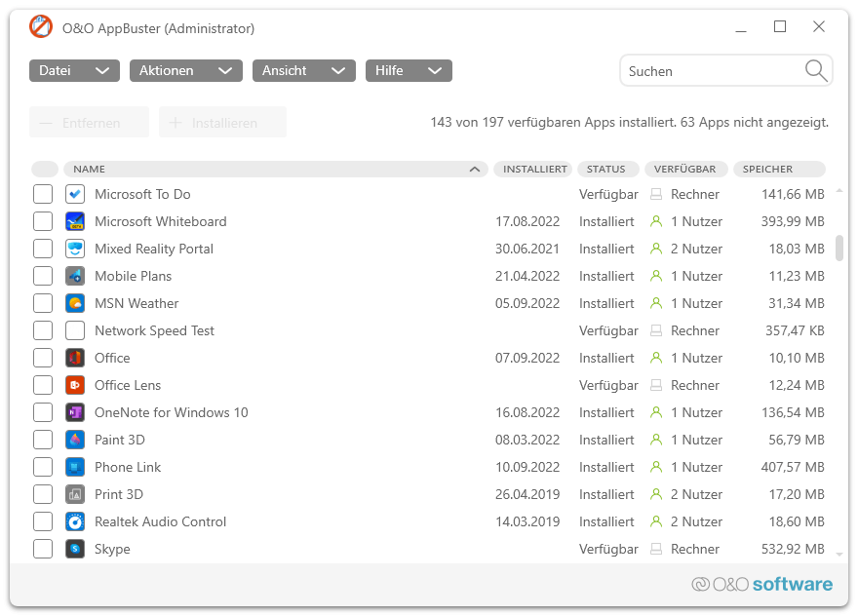Sort the list by NAME column
Viewport: 858px width, 616px height.
pos(276,169)
